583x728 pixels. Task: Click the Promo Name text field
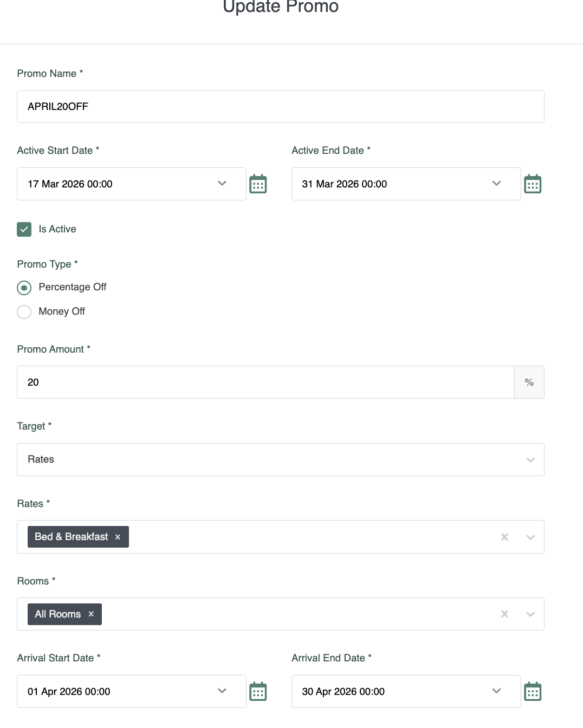280,107
